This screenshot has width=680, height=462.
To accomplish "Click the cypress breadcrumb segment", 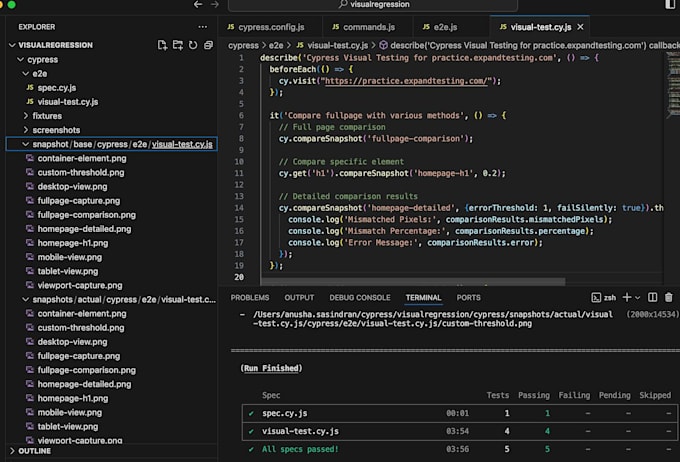I will pyautogui.click(x=243, y=45).
